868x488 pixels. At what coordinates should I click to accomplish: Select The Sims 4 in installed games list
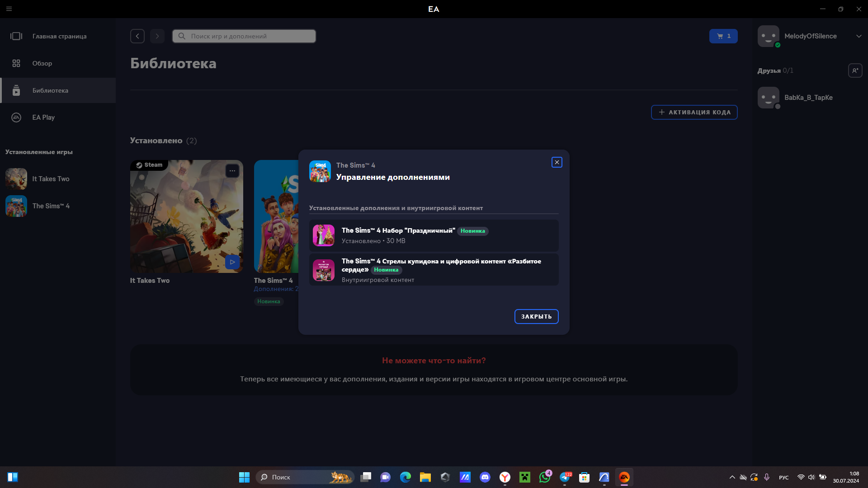click(x=58, y=206)
